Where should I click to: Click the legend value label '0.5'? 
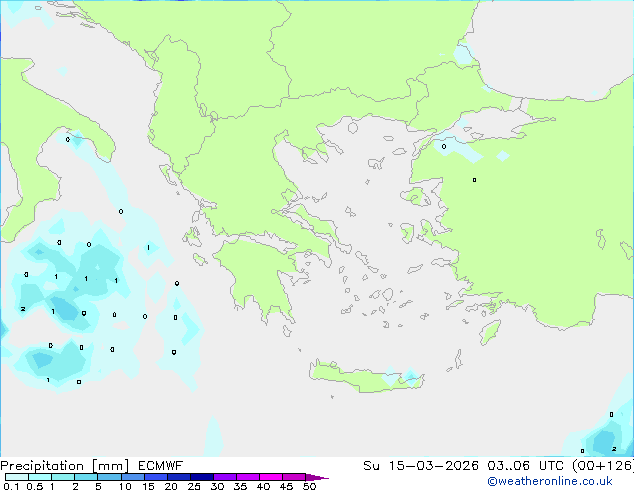click(x=35, y=486)
